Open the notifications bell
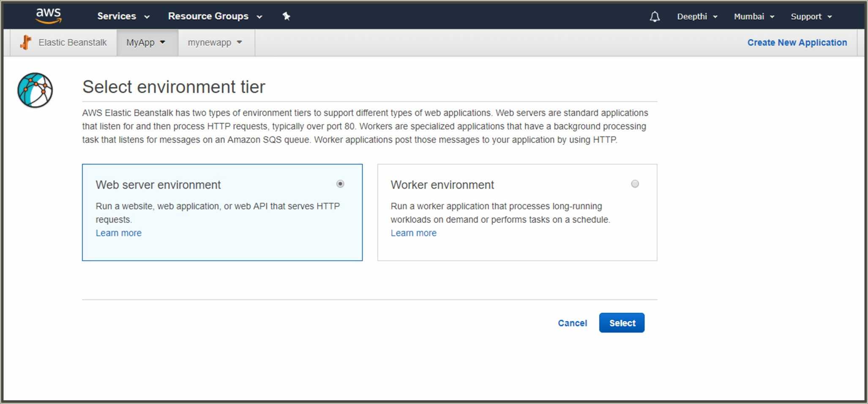Screen dimensions: 868x404 tap(654, 16)
